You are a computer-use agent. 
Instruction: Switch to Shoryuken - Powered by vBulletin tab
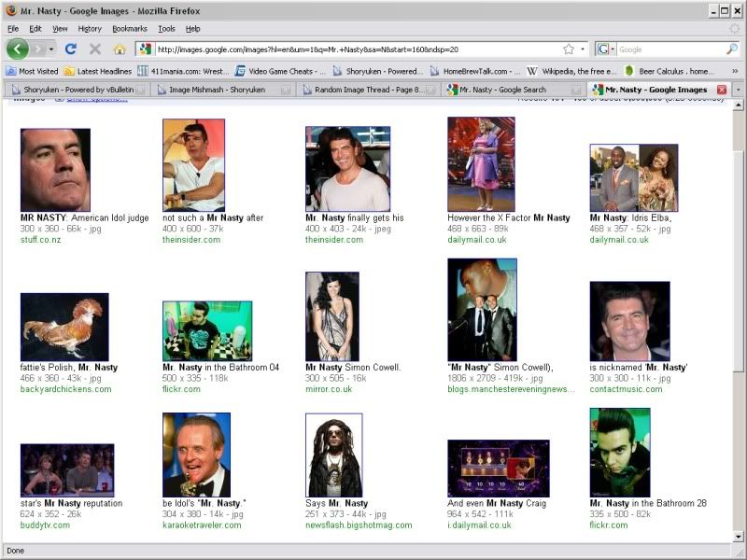(x=78, y=89)
